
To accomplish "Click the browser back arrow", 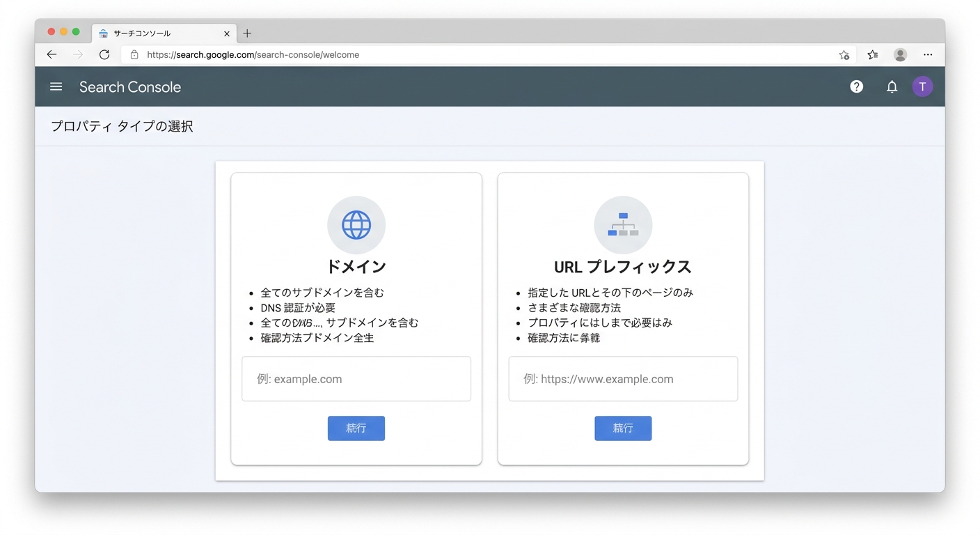I will click(x=52, y=54).
